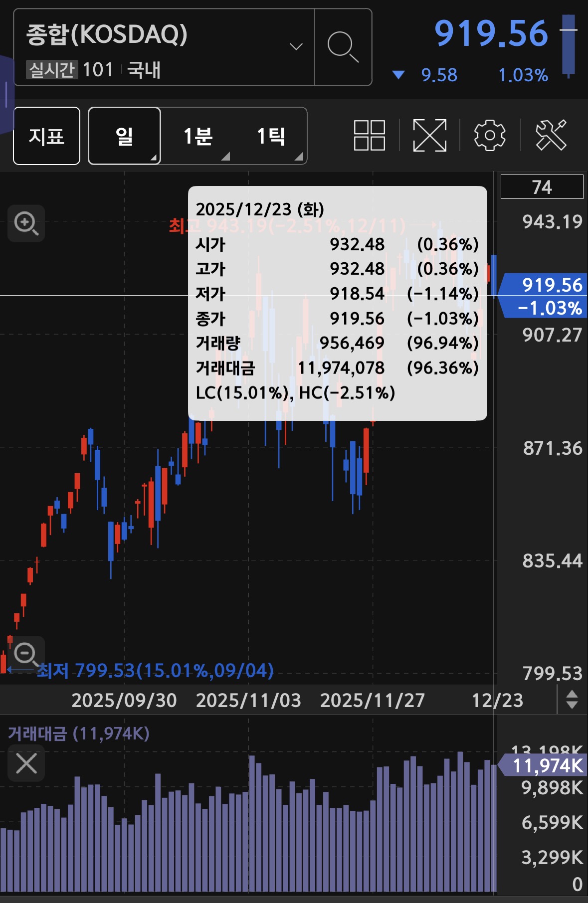Zoom in on the chart
This screenshot has width=588, height=903.
point(26,223)
